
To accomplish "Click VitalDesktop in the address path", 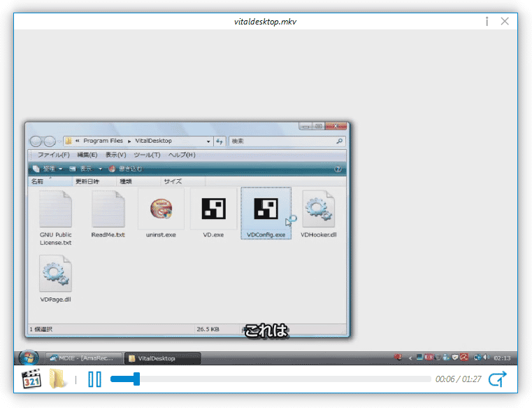I will click(153, 141).
